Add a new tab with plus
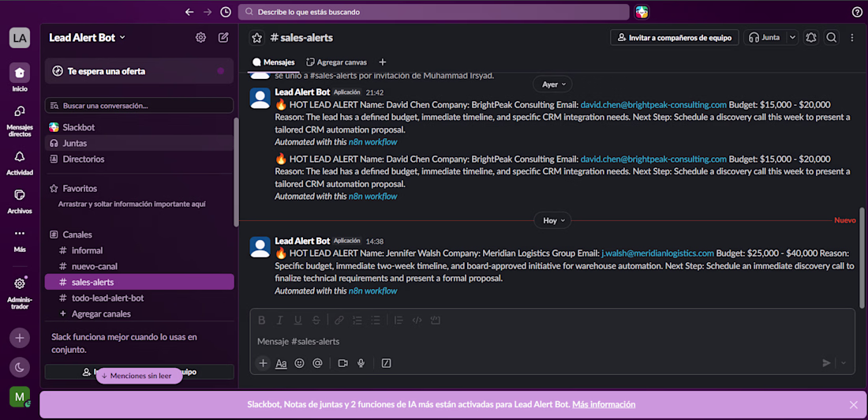Screen dimensions: 868x420 [x=382, y=62]
